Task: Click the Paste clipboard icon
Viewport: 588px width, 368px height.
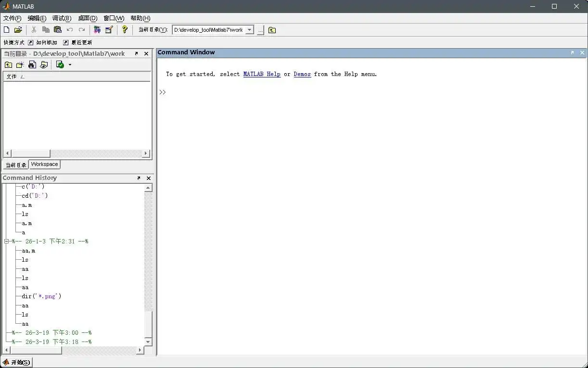Action: point(58,30)
